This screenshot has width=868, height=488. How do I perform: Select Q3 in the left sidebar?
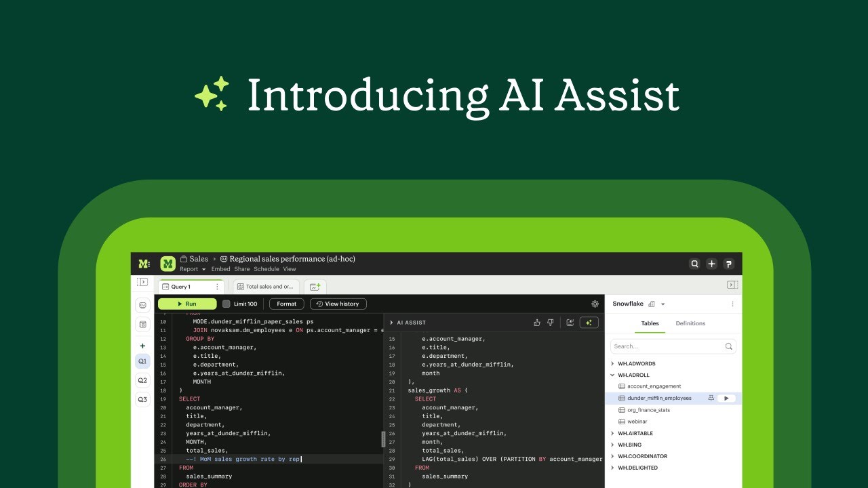pyautogui.click(x=142, y=400)
